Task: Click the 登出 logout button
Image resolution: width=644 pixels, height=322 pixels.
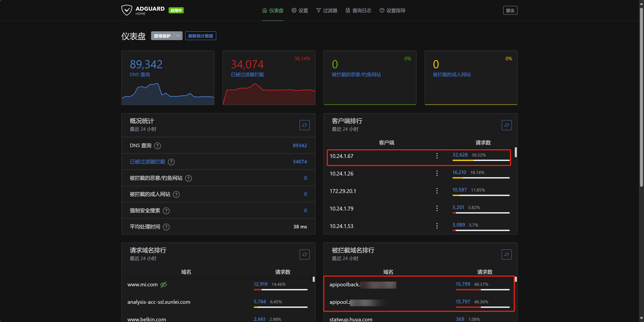Action: (x=510, y=10)
